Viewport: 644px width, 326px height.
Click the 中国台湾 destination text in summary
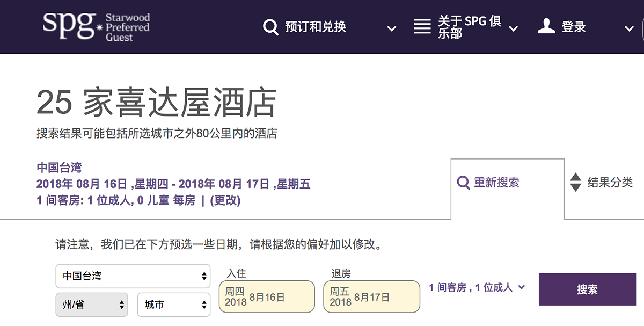point(59,168)
